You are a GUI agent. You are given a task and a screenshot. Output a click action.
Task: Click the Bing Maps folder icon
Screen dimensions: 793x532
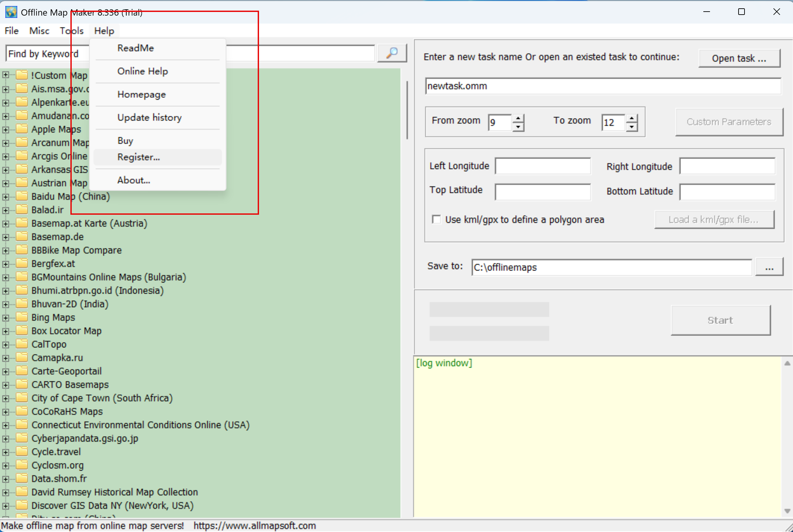[x=22, y=317]
